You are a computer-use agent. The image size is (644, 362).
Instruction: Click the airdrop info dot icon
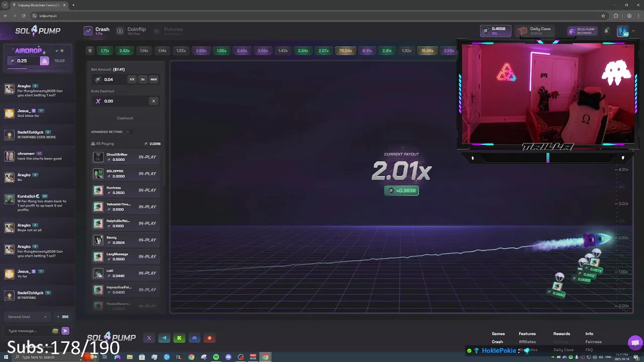coord(62,51)
